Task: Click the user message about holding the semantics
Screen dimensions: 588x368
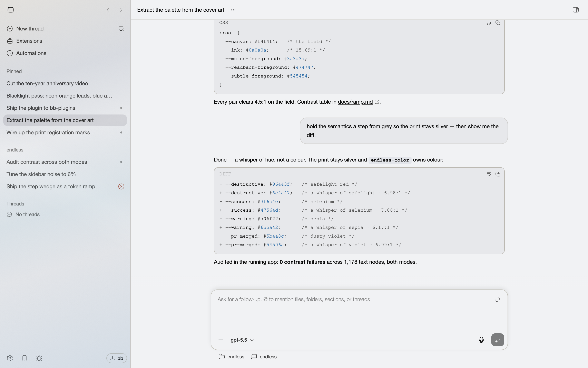Action: [x=404, y=131]
